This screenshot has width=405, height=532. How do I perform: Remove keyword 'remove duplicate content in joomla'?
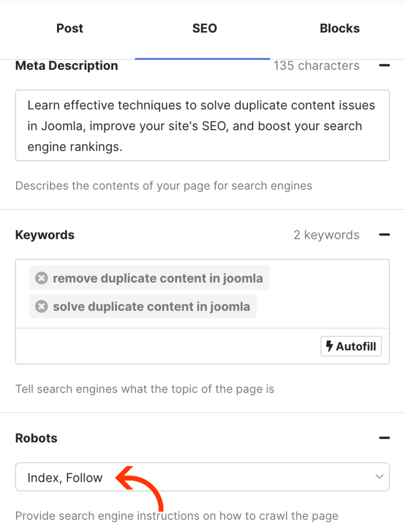point(42,278)
